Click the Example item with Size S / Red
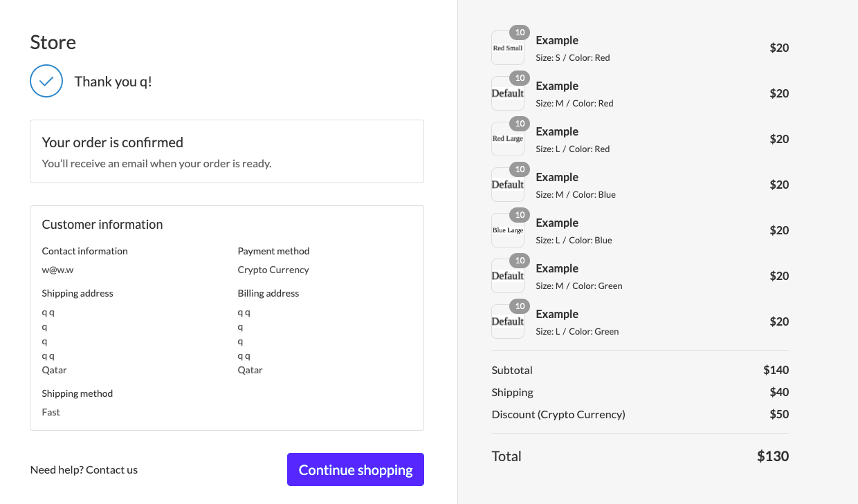Viewport: 858px width, 504px height. point(640,48)
